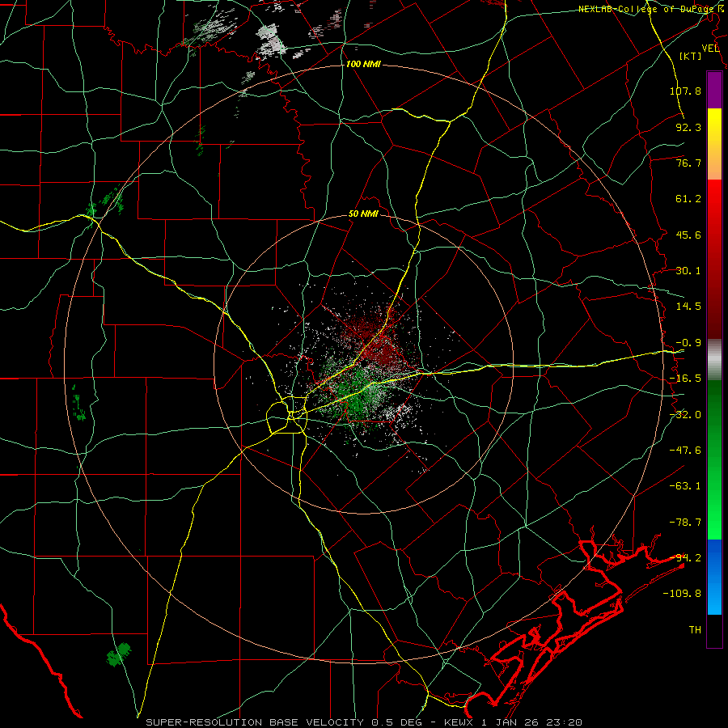
Task: Click the -109.8 velocity scale value
Action: click(x=682, y=594)
